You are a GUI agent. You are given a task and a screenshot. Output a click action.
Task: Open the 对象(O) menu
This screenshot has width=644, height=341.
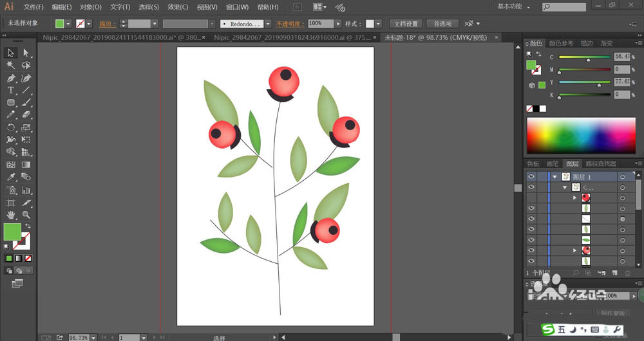tap(90, 7)
